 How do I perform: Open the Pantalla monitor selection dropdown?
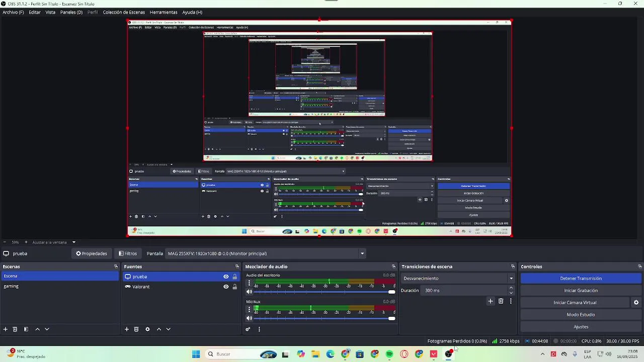[x=266, y=253]
